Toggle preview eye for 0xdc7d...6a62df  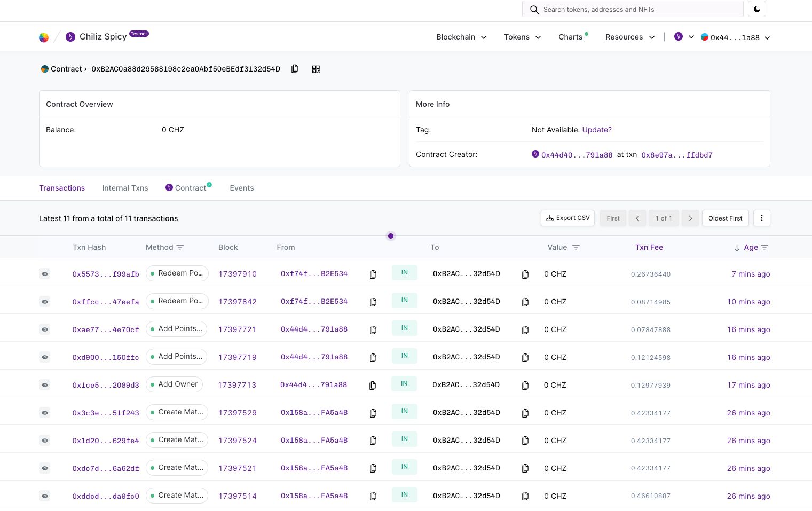point(45,468)
